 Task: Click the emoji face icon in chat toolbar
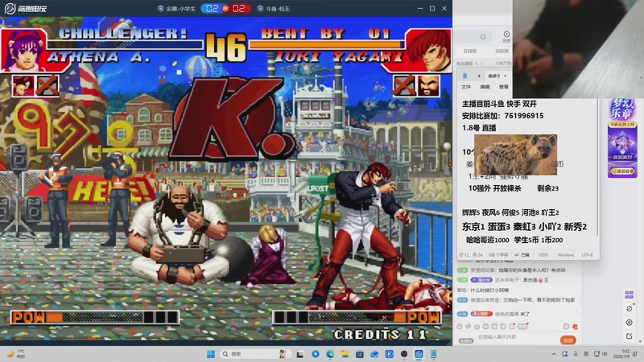460,327
